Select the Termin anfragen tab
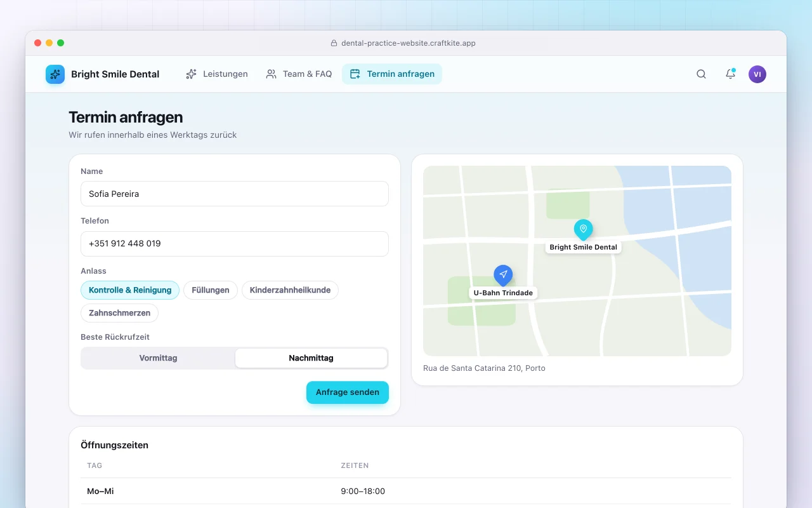The height and width of the screenshot is (508, 812). (392, 74)
